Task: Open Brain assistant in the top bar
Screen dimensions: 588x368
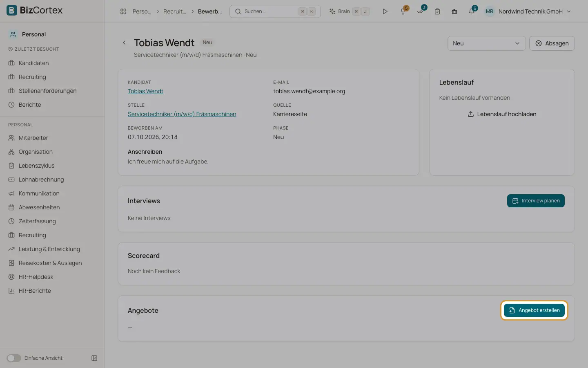Action: (x=349, y=11)
